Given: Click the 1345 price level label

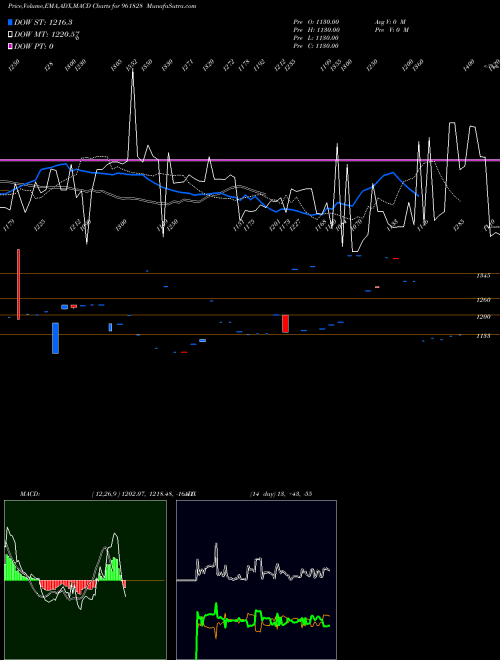Looking at the screenshot, I should pos(483,276).
